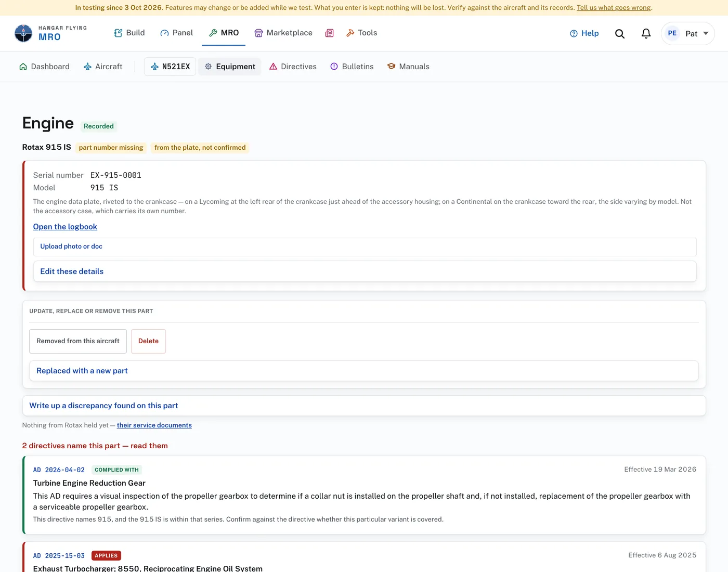Click Upload photo or doc
The width and height of the screenshot is (728, 572).
(365, 247)
